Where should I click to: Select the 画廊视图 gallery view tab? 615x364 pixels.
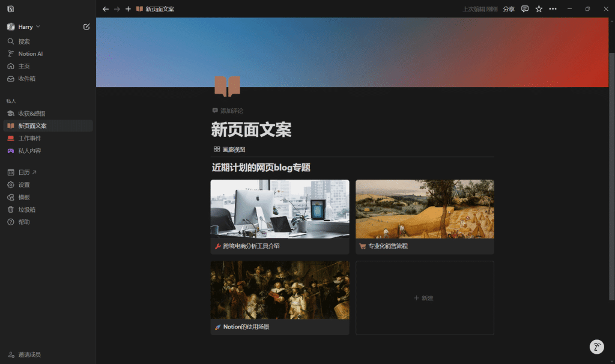[229, 150]
